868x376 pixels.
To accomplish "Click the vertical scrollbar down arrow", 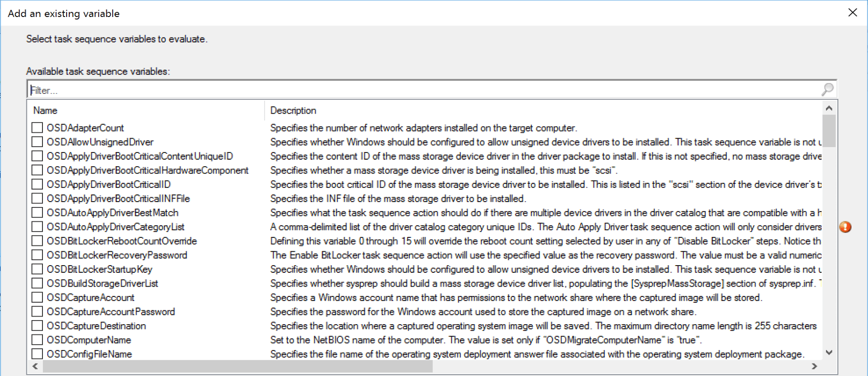I will point(829,352).
